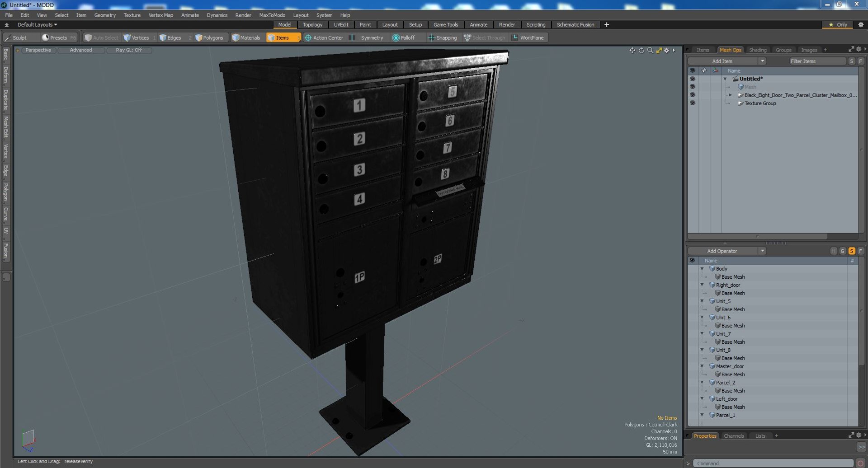Open the Default Layouts dropdown
The width and height of the screenshot is (868, 468).
tap(38, 25)
